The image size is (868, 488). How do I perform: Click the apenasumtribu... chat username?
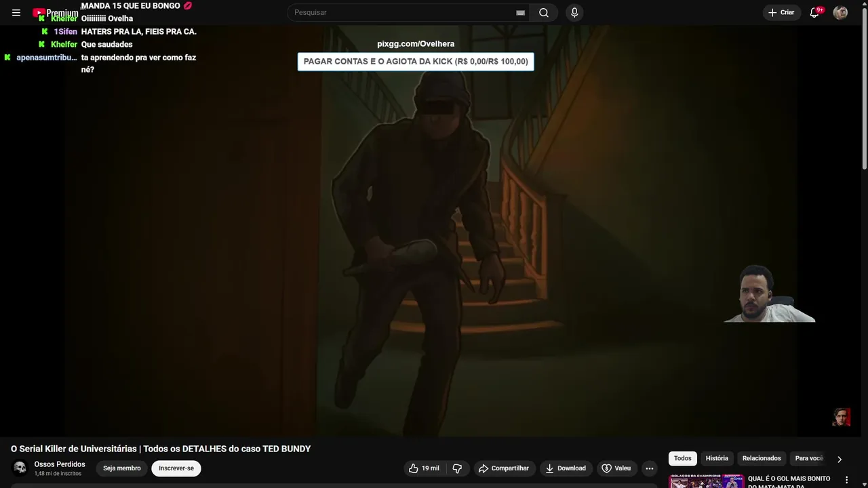[x=47, y=58]
